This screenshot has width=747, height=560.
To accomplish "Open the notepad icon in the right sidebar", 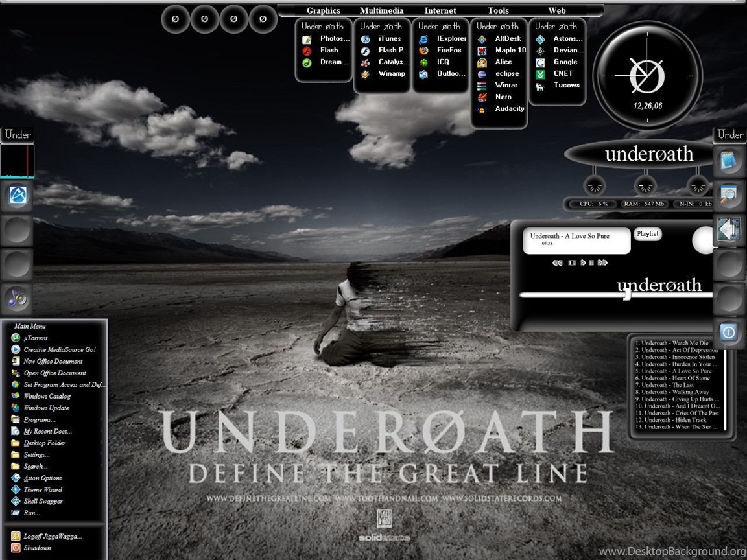I will tap(728, 161).
